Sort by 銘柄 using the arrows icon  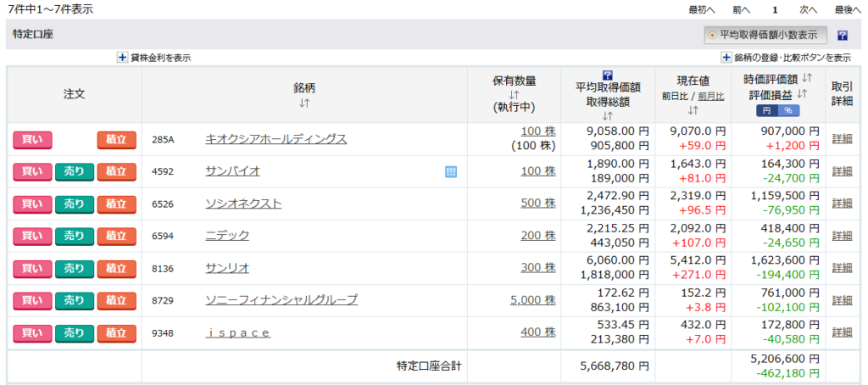click(x=304, y=103)
